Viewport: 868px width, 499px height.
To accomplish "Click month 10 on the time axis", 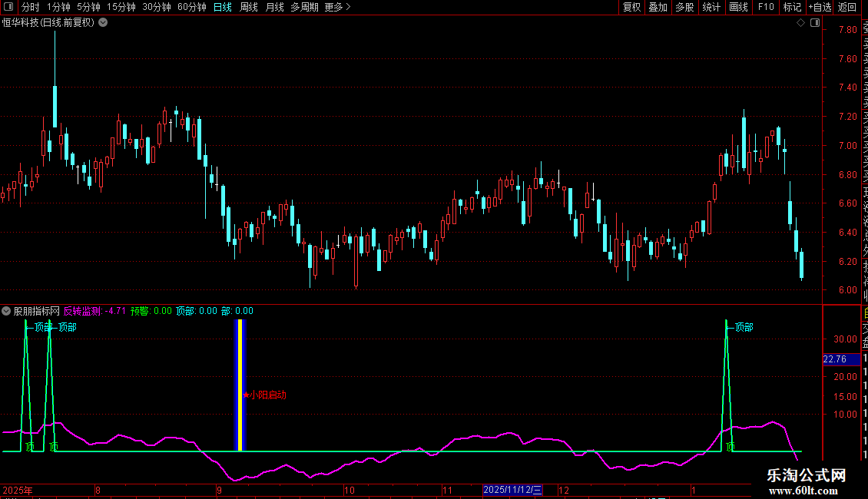I will (x=349, y=490).
